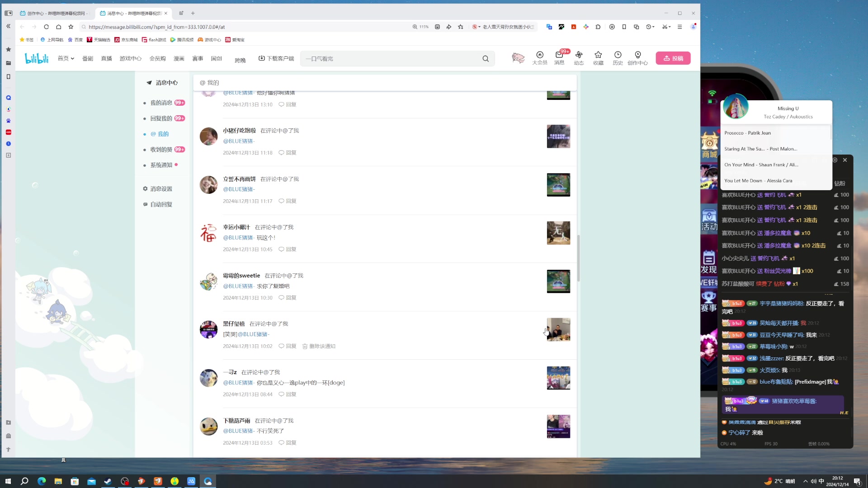Open Microsoft Edge from taskbar
Screen dimensions: 868x488
41,481
